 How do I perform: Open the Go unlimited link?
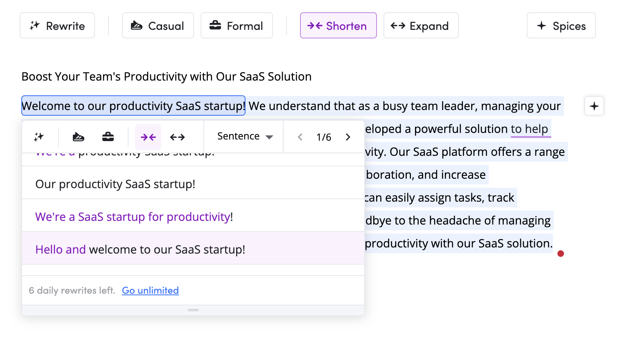click(150, 290)
